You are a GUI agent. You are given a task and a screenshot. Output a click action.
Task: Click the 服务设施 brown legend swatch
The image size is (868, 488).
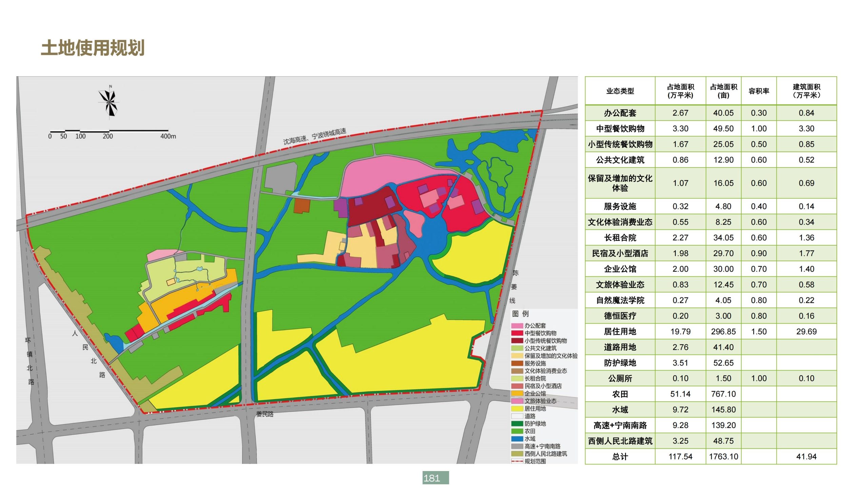coord(517,363)
